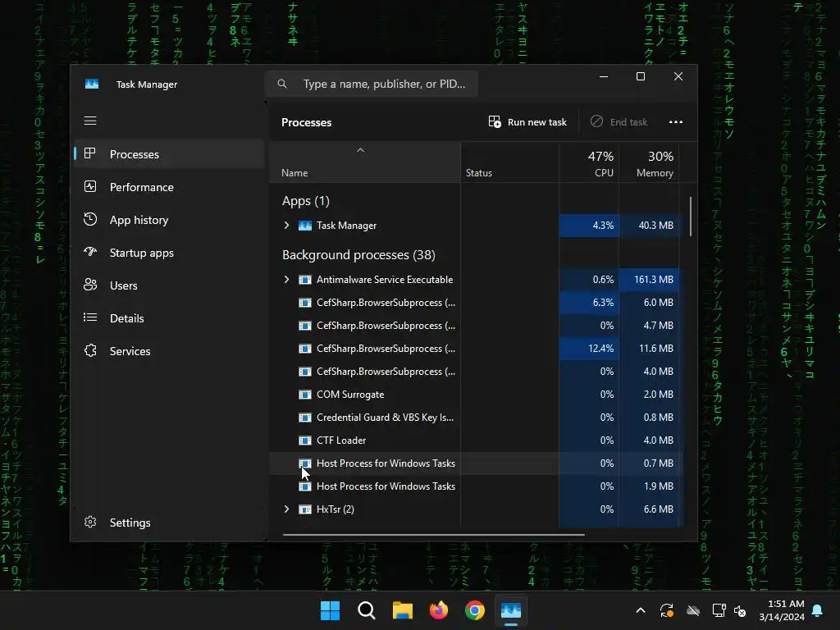Toggle the hamburger navigation menu
Screen dimensions: 840x630
tap(90, 121)
